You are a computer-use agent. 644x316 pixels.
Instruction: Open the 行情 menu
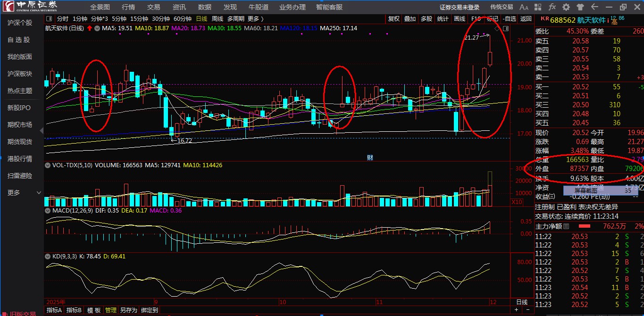pyautogui.click(x=128, y=7)
